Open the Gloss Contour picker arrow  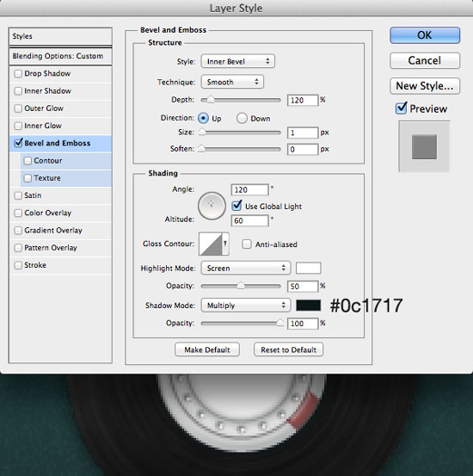[x=225, y=244]
